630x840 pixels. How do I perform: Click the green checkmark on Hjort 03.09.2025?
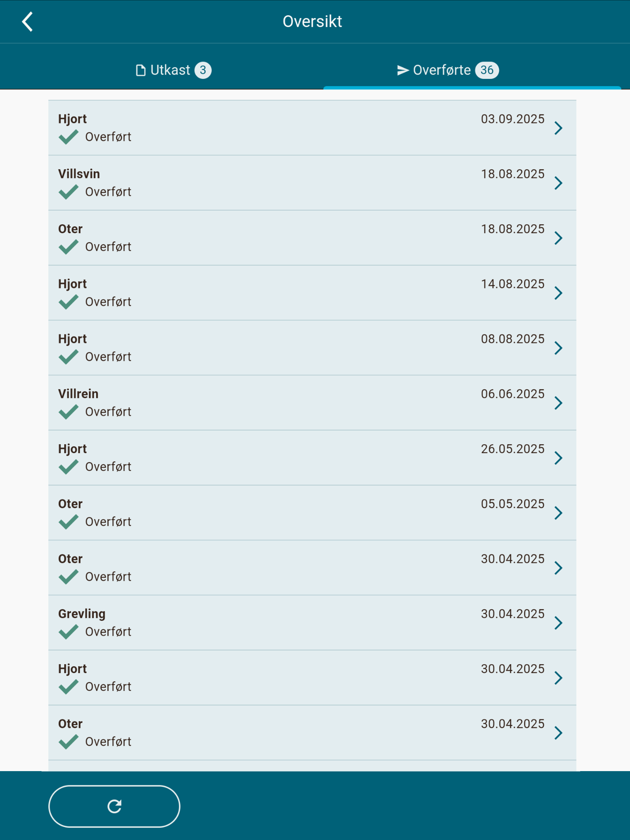click(x=68, y=137)
